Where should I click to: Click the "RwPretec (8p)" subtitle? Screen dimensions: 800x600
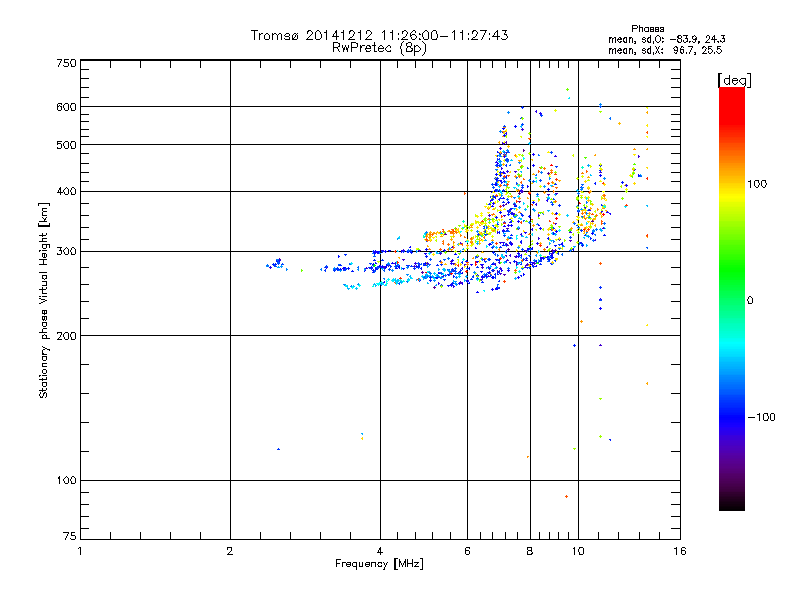(379, 48)
